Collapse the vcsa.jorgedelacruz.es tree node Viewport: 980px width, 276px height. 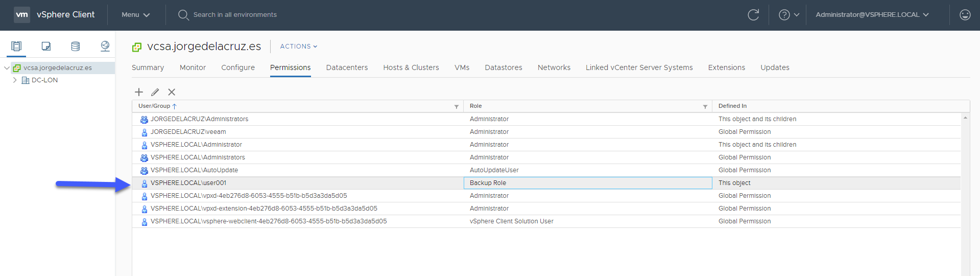[7, 68]
